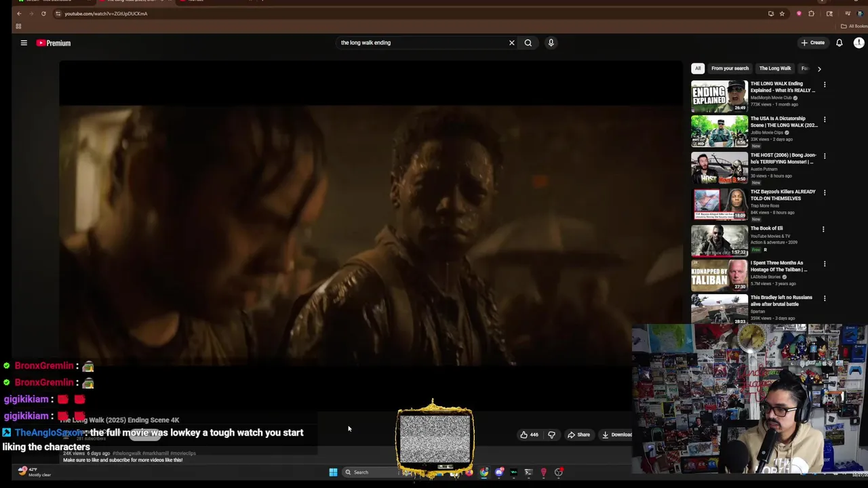Open the Chrome icon on the taskbar
The image size is (868, 488).
[484, 472]
